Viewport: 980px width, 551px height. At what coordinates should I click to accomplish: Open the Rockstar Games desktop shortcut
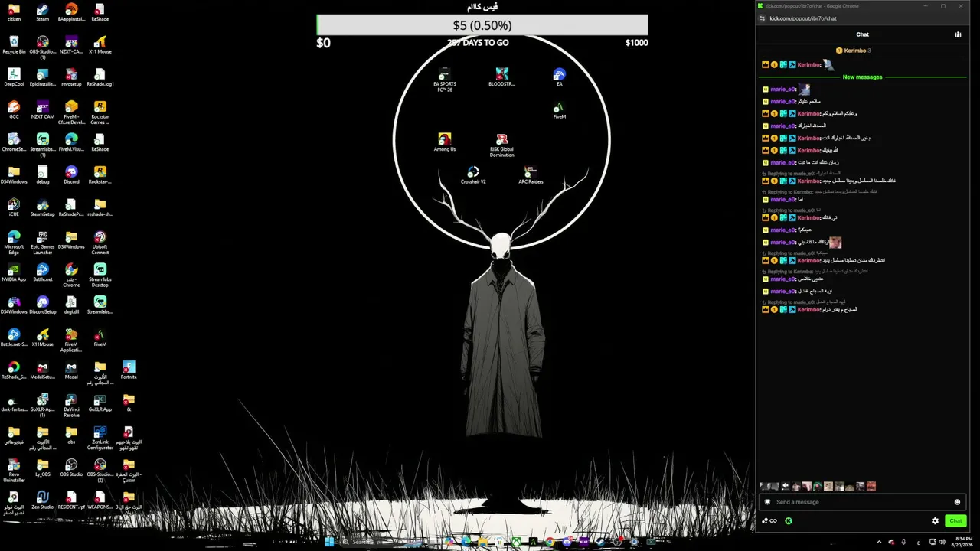100,112
